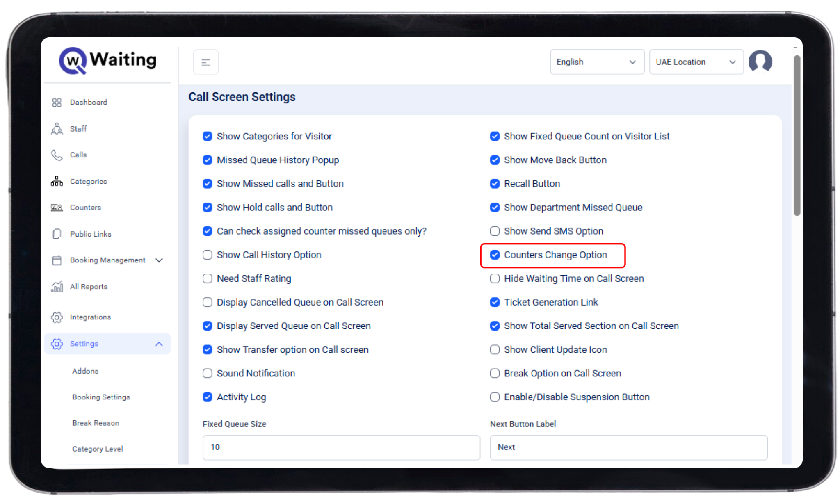Click the Dashboard grid icon
Viewport: 840px width, 504px height.
pos(57,103)
